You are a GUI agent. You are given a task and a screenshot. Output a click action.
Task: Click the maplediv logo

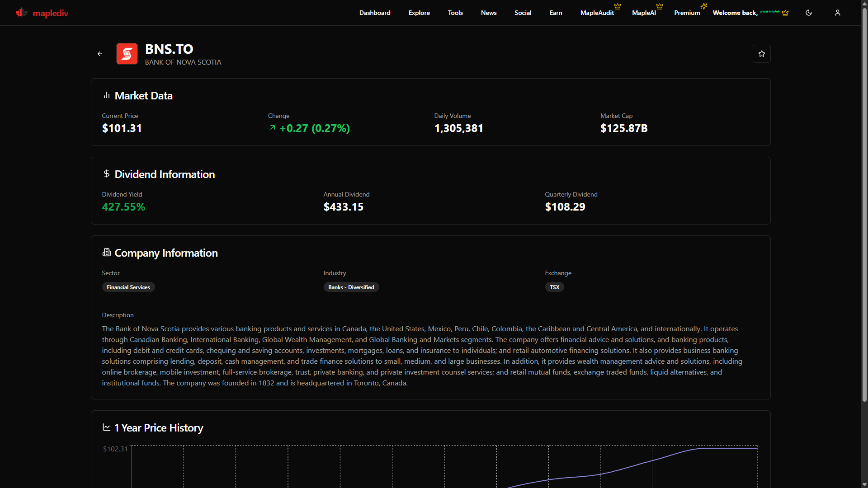point(42,13)
